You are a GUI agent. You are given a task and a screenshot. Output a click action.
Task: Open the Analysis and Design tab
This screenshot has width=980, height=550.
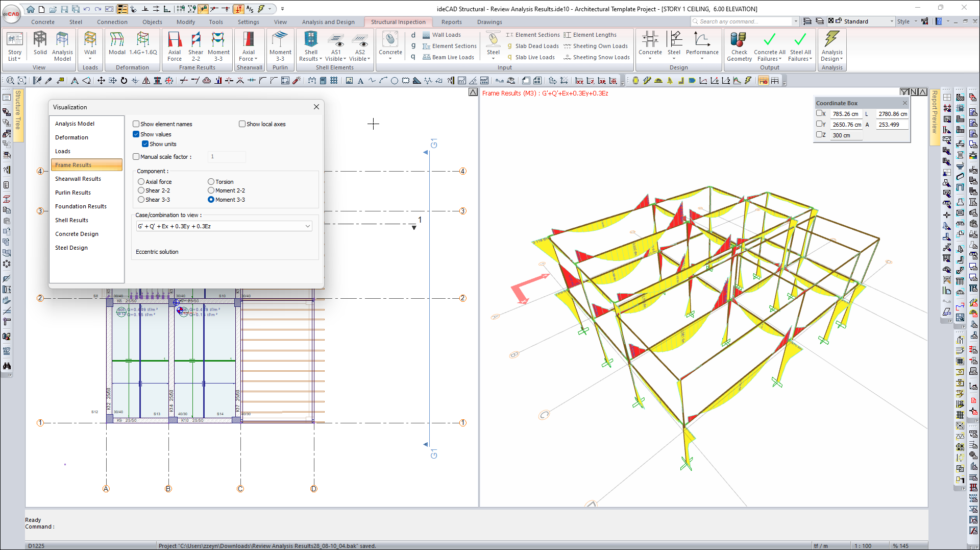(x=328, y=22)
